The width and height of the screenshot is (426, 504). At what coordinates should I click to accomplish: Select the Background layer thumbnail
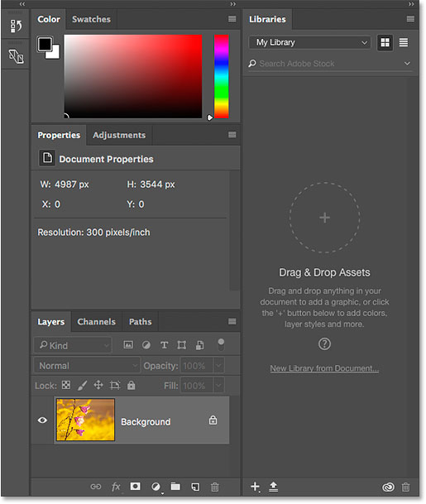[x=85, y=420]
